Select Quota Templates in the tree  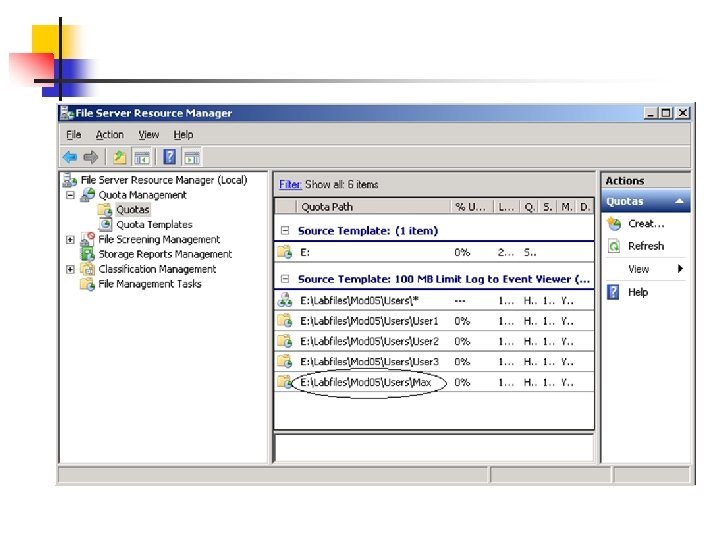coord(154,225)
